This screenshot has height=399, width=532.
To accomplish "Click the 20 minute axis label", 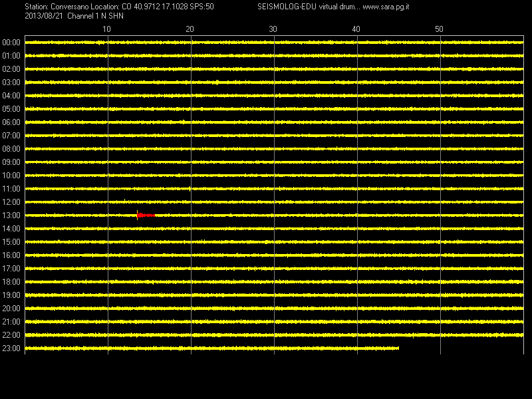I will point(190,29).
